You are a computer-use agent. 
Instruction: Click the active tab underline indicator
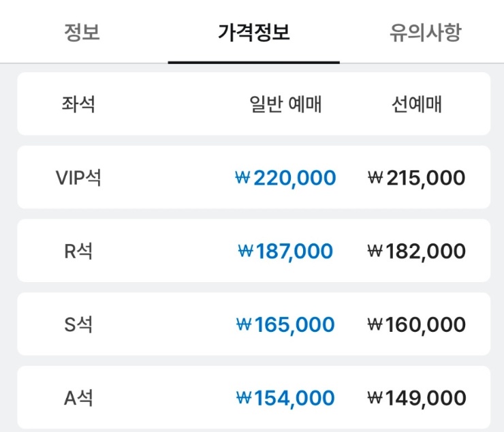click(x=253, y=63)
